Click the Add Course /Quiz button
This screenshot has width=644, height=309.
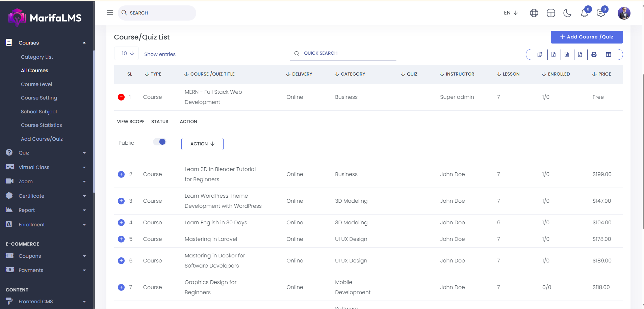click(x=587, y=37)
